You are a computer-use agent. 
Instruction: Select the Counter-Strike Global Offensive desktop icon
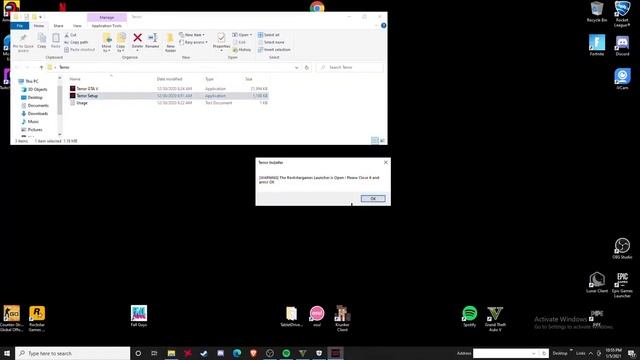pos(11,318)
